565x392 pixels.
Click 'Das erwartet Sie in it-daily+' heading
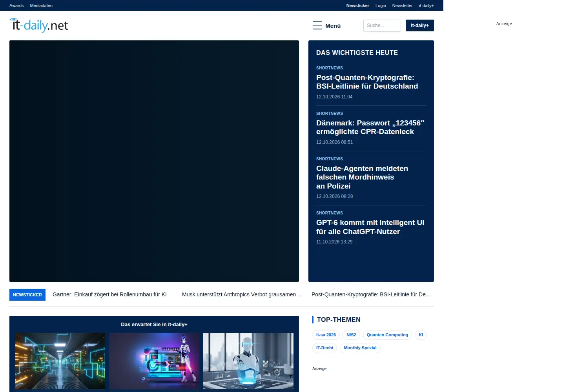154,325
